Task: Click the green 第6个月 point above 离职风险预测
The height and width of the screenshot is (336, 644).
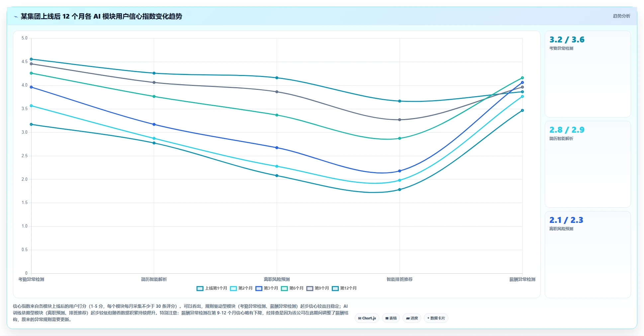Action: pyautogui.click(x=277, y=115)
